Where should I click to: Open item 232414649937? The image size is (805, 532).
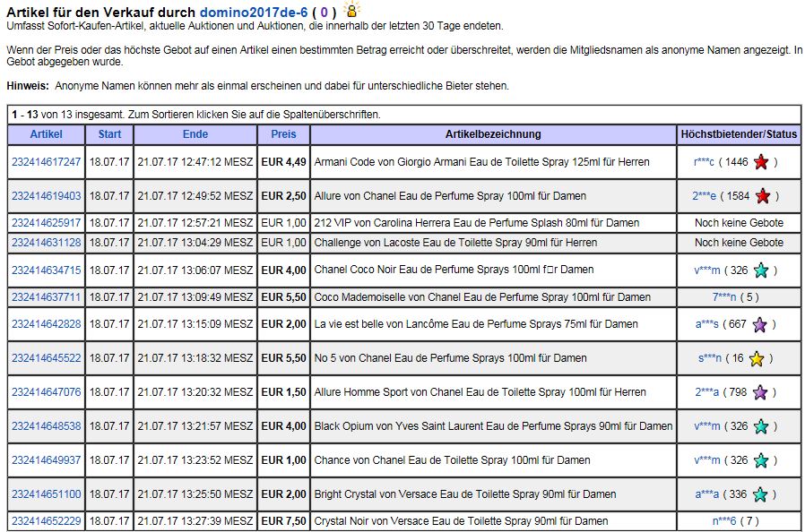pos(47,460)
